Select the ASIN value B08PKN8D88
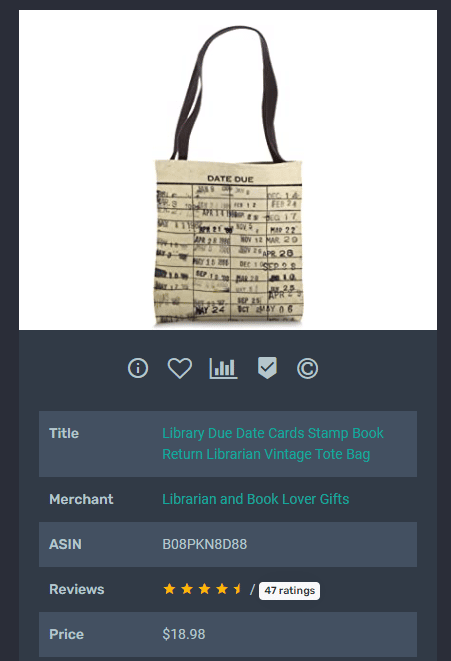Viewport: 451px width, 661px height. click(205, 544)
